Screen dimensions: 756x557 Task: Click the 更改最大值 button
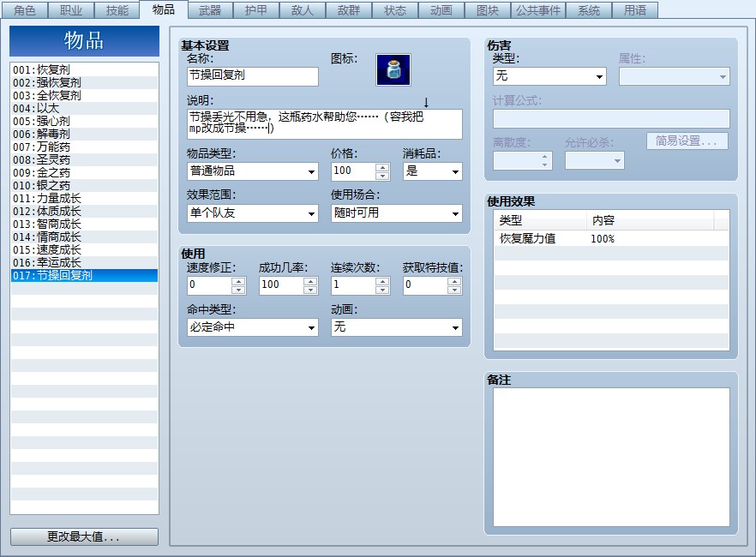click(84, 536)
